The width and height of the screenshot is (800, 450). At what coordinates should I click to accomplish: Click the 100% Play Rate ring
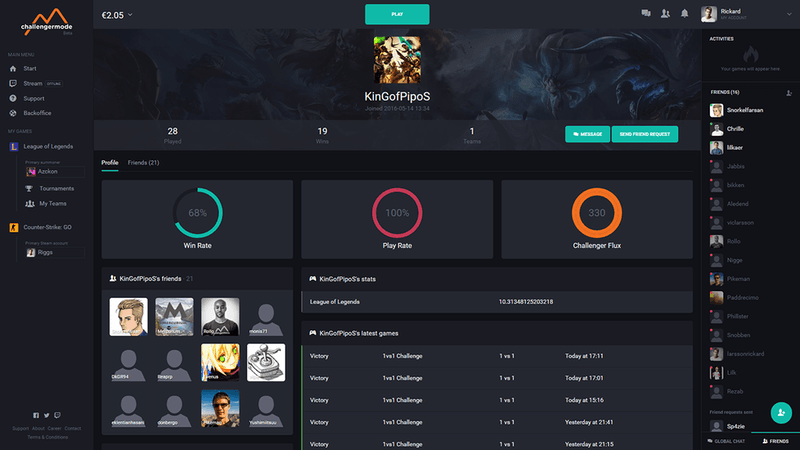(397, 213)
